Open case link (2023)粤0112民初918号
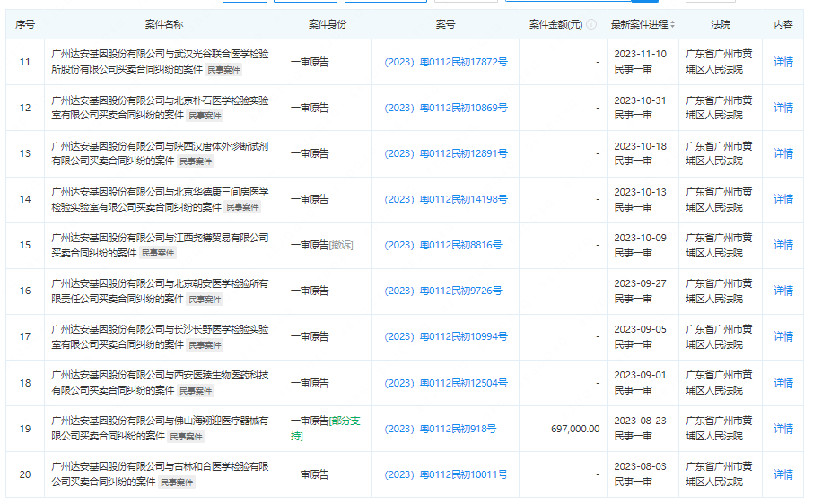 pos(440,429)
